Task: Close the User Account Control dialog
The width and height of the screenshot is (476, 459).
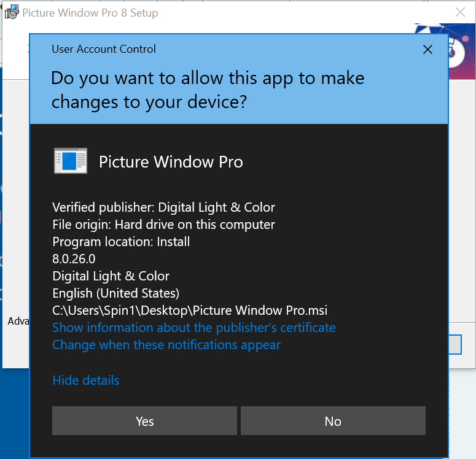Action: click(x=427, y=50)
